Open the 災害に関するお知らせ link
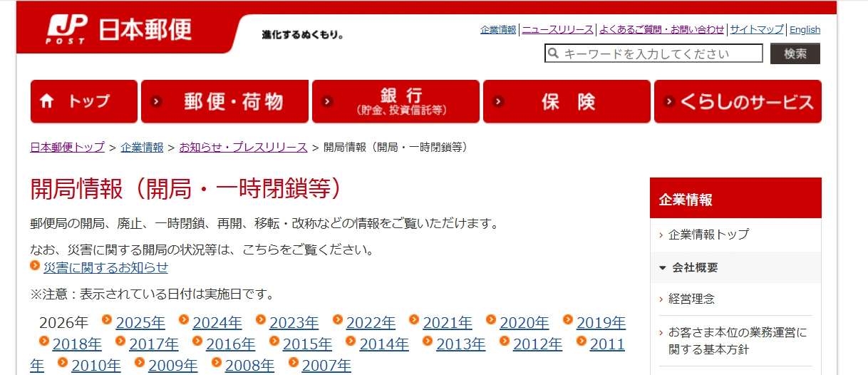 (x=105, y=267)
